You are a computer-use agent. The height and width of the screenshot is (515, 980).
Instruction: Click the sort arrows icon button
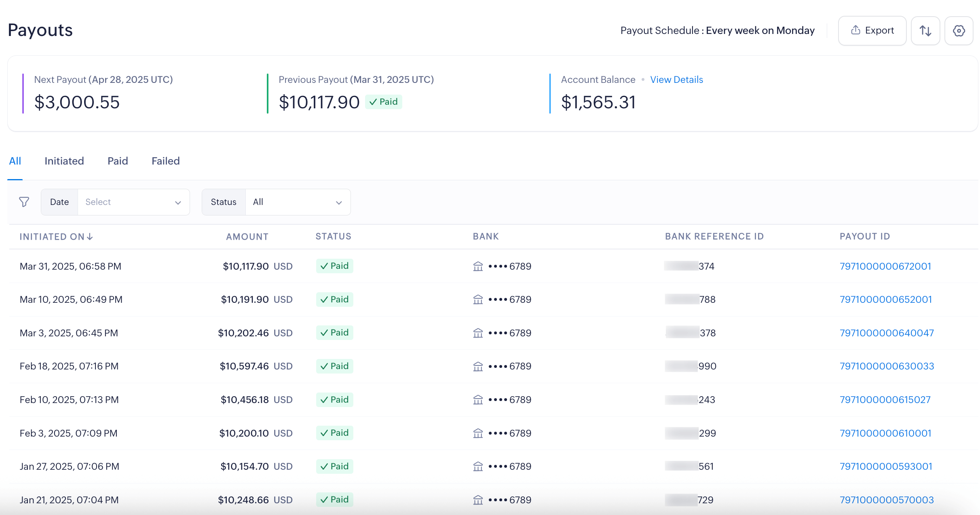coord(925,31)
